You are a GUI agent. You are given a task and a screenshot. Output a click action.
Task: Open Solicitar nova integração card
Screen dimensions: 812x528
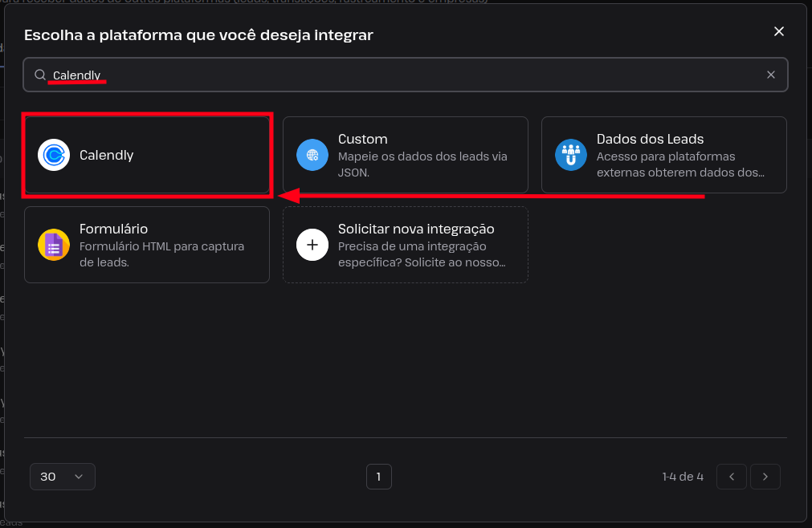(x=406, y=245)
